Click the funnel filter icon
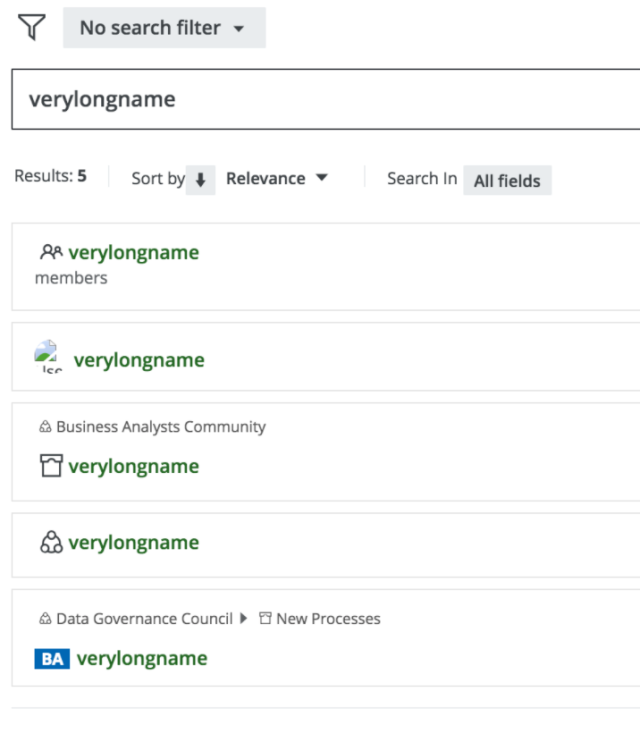Viewport: 640px width, 751px height. tap(32, 28)
